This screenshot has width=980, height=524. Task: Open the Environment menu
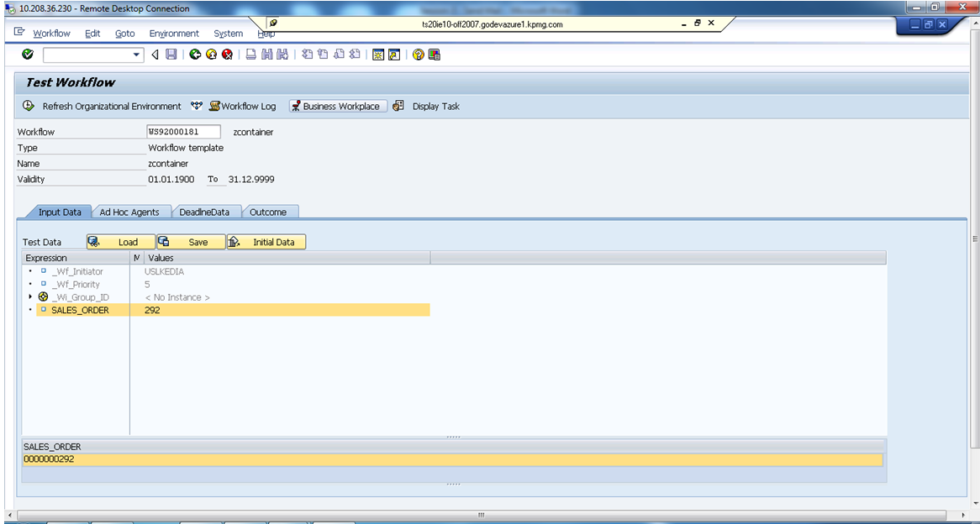click(174, 34)
